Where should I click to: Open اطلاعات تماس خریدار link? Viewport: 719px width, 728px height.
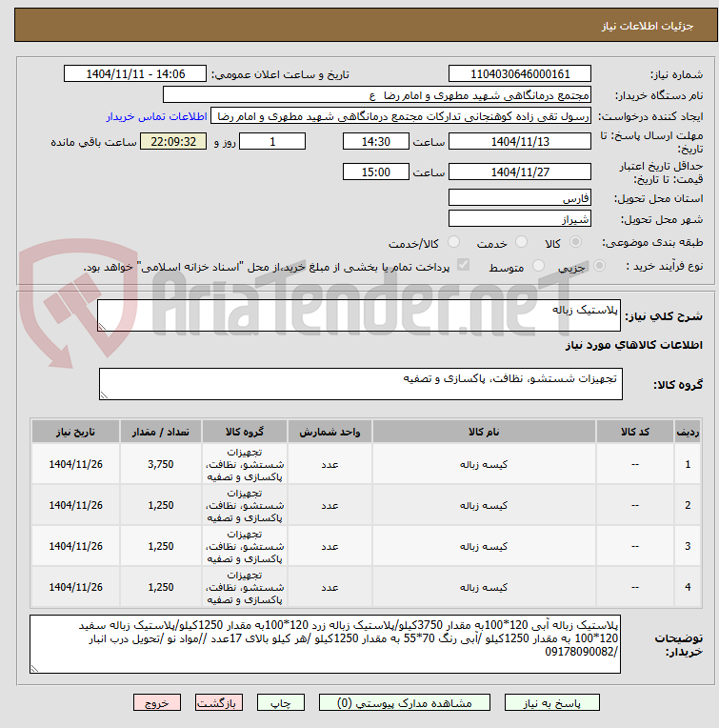tap(157, 116)
